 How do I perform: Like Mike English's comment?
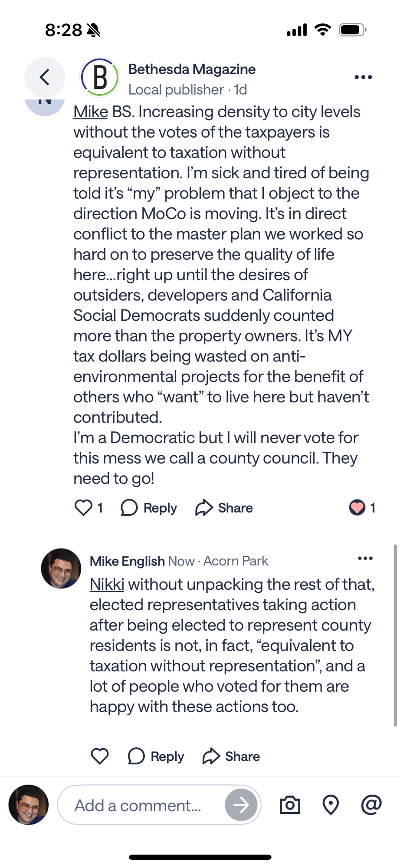pos(99,756)
